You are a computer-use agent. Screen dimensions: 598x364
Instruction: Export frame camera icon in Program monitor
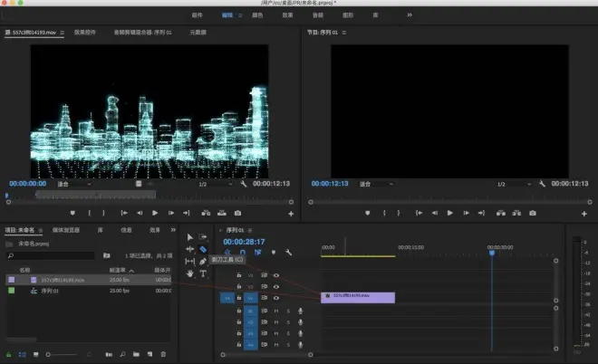tap(533, 213)
